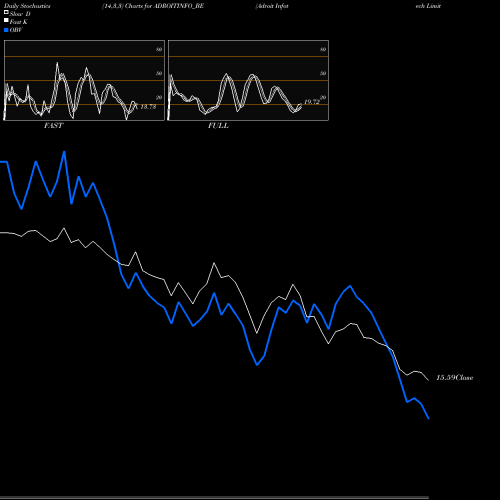Viewport: 500px width, 500px height.
Task: Click the 50 axis label in the FAST chart
Action: [159, 73]
